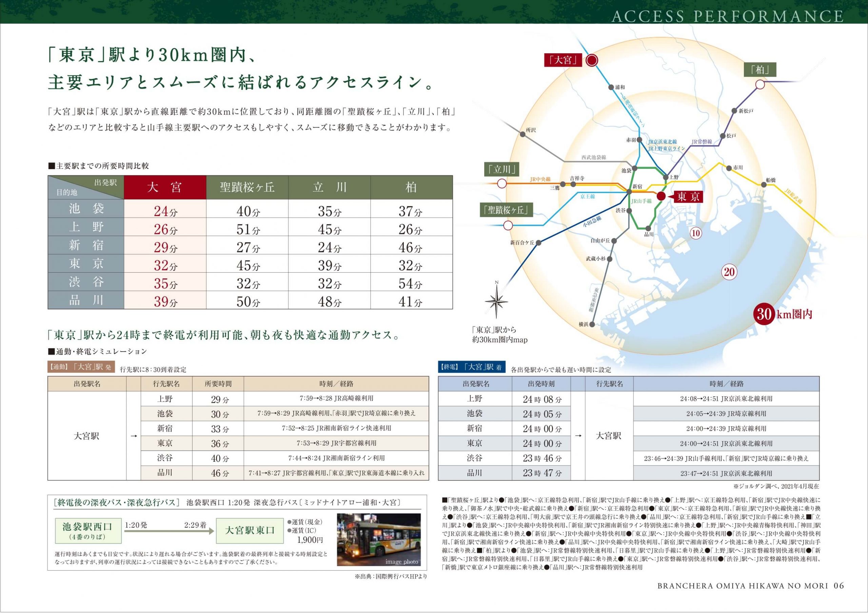Click the ※出典:国際興行バスHPより source note

point(391,576)
